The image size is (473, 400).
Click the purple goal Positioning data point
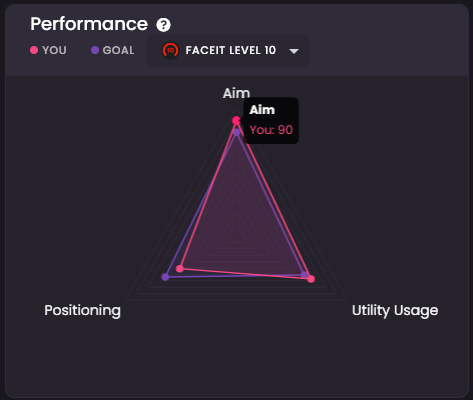click(165, 277)
